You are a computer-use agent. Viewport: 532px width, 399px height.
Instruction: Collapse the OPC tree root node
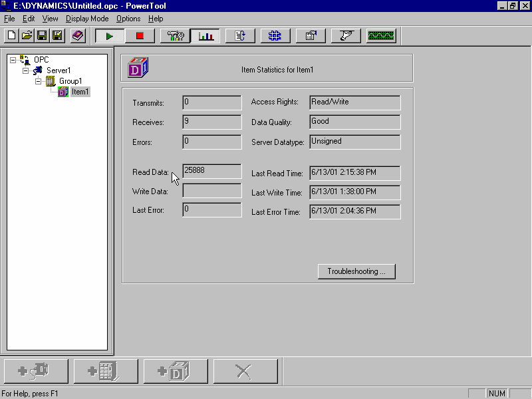click(x=13, y=60)
